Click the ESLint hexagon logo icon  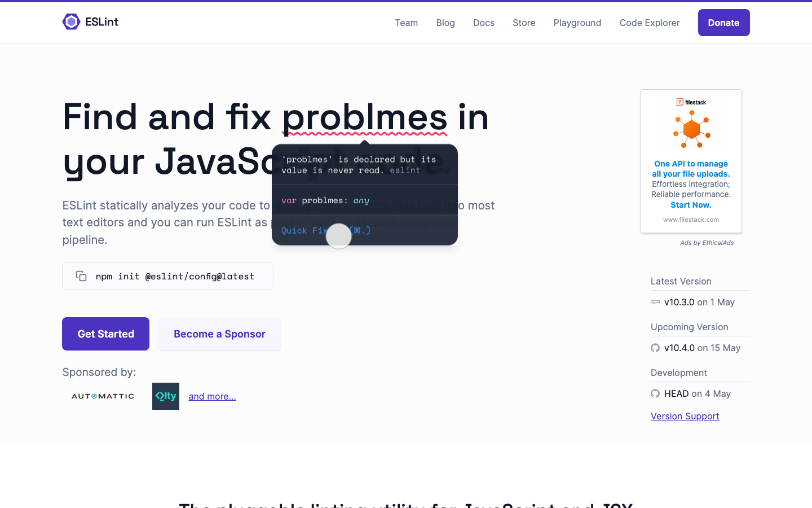[71, 22]
